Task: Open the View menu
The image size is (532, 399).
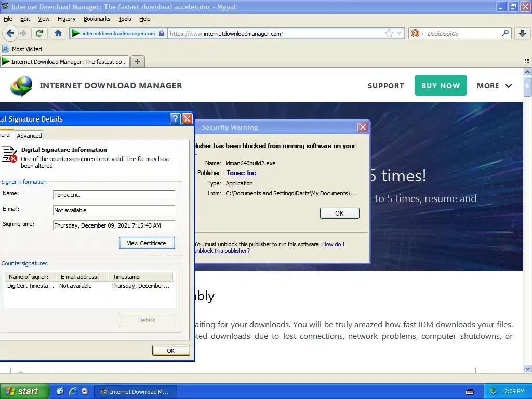Action: pyautogui.click(x=44, y=19)
